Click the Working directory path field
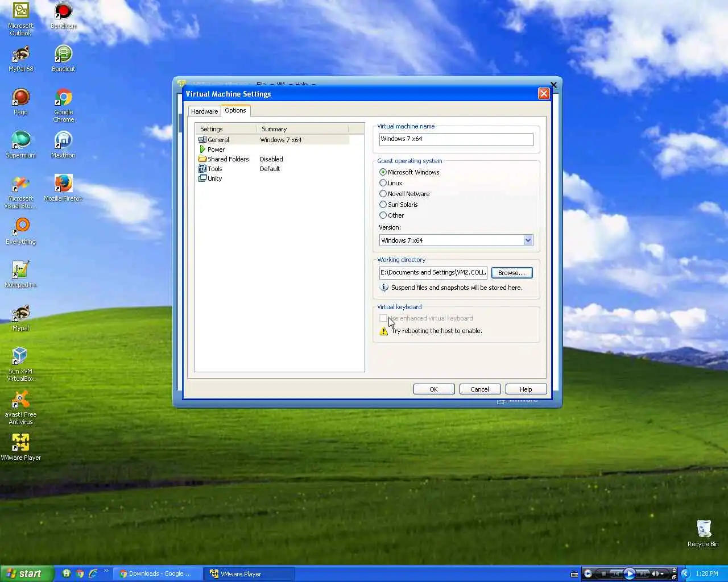 tap(433, 273)
